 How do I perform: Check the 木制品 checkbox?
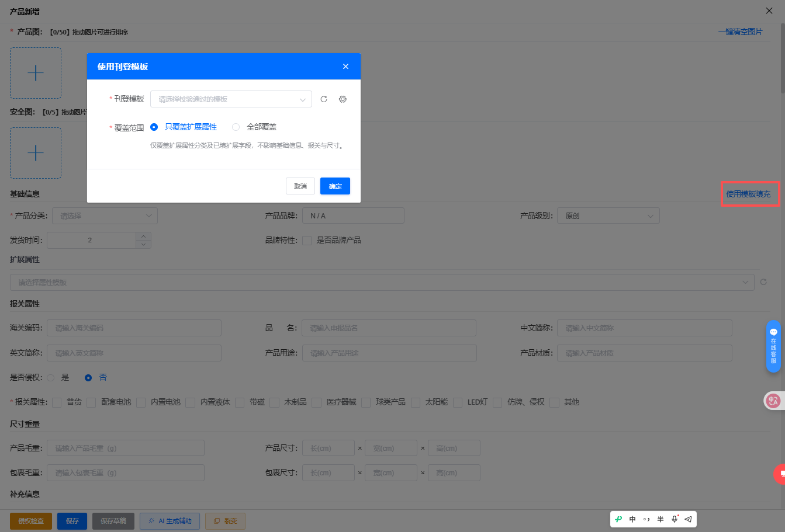[x=274, y=402]
